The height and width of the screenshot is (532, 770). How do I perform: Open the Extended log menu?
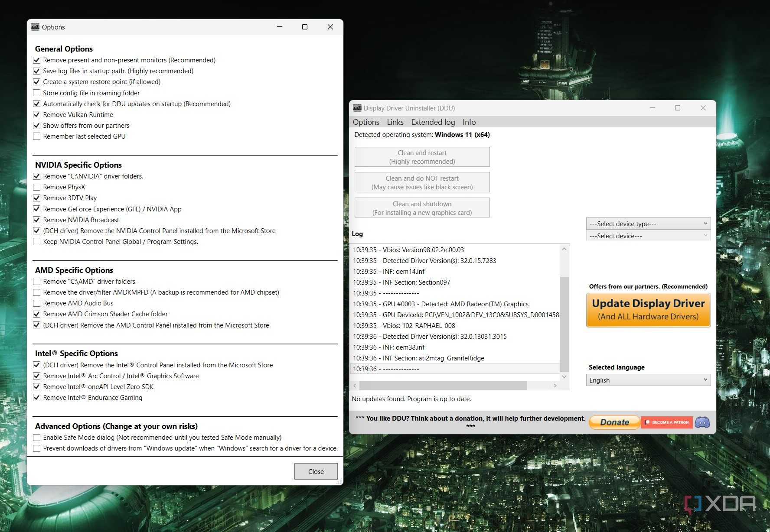(x=433, y=122)
